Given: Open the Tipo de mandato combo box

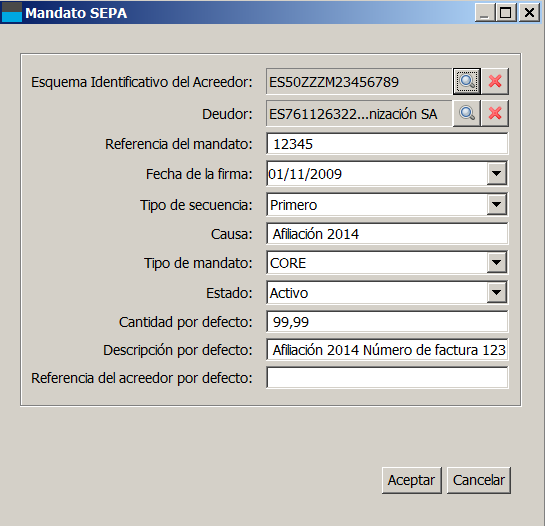Looking at the screenshot, I should point(496,262).
